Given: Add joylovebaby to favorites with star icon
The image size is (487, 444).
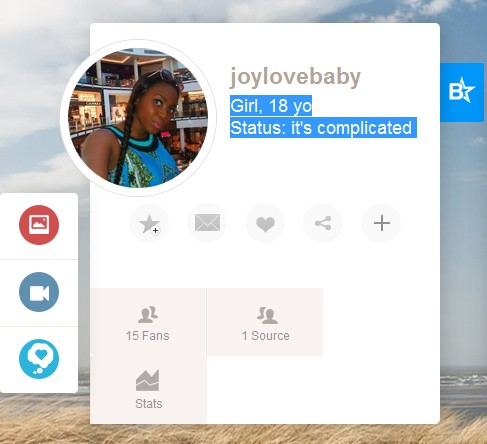Looking at the screenshot, I should point(149,223).
